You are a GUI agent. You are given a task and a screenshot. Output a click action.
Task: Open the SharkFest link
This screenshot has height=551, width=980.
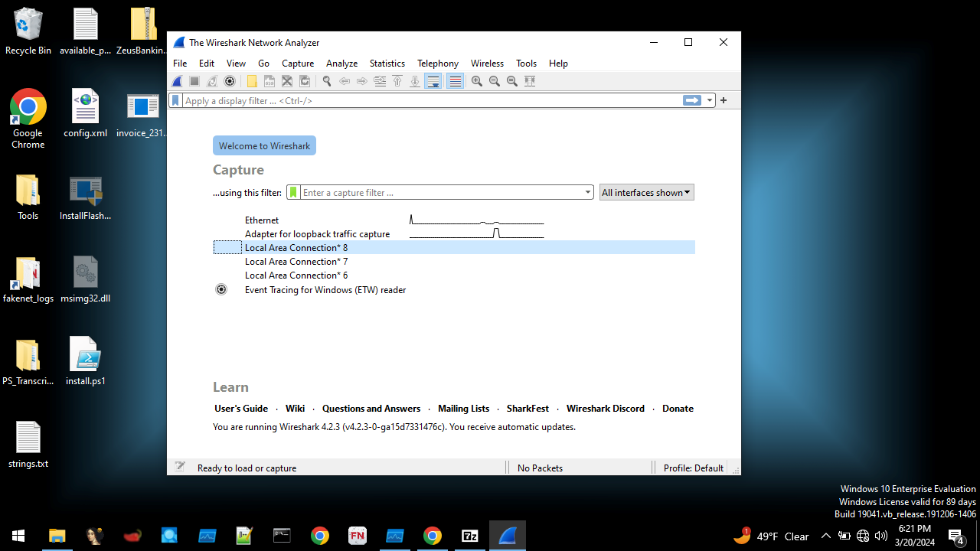527,408
